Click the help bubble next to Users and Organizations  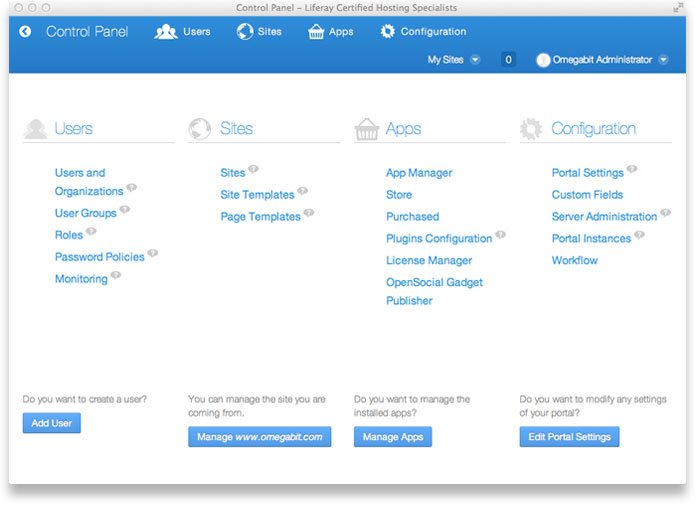(x=132, y=187)
